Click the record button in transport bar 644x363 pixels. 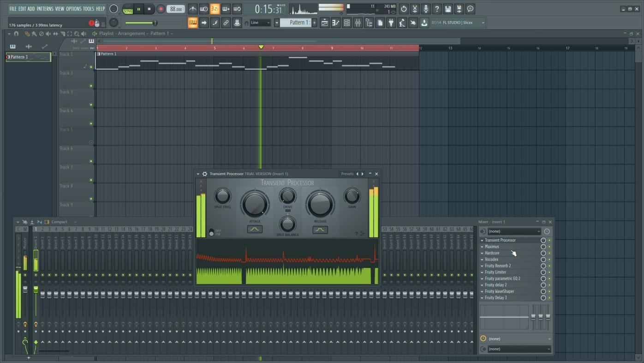coord(161,9)
